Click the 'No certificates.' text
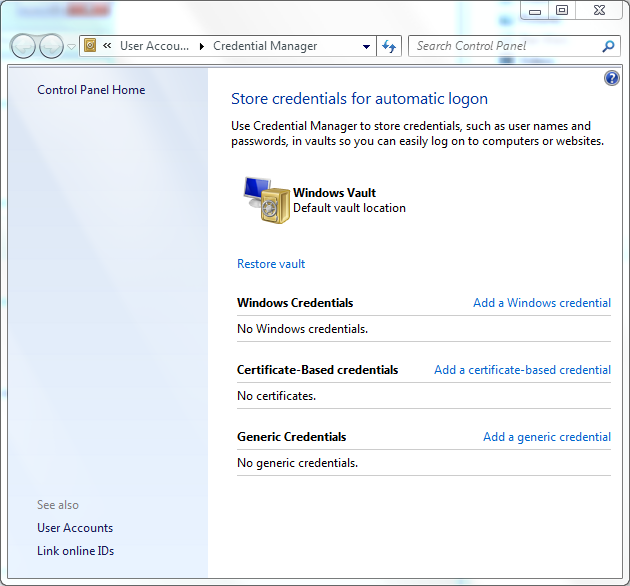This screenshot has width=630, height=586. click(276, 396)
